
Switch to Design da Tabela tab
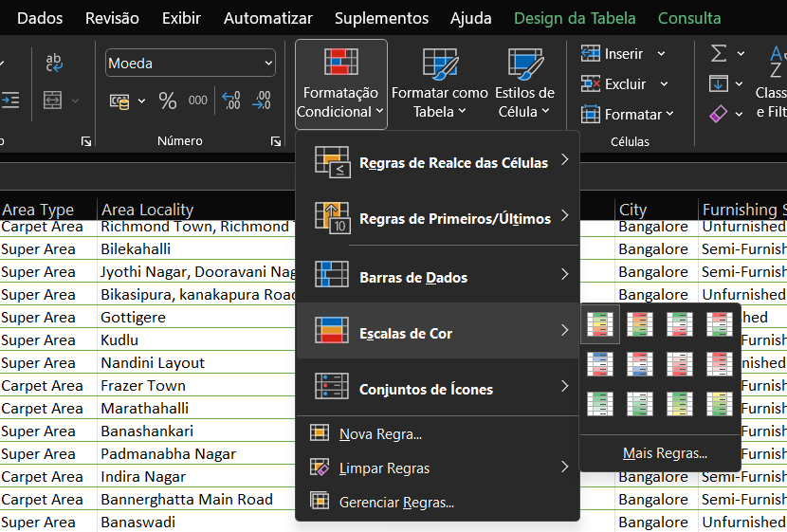coord(575,18)
